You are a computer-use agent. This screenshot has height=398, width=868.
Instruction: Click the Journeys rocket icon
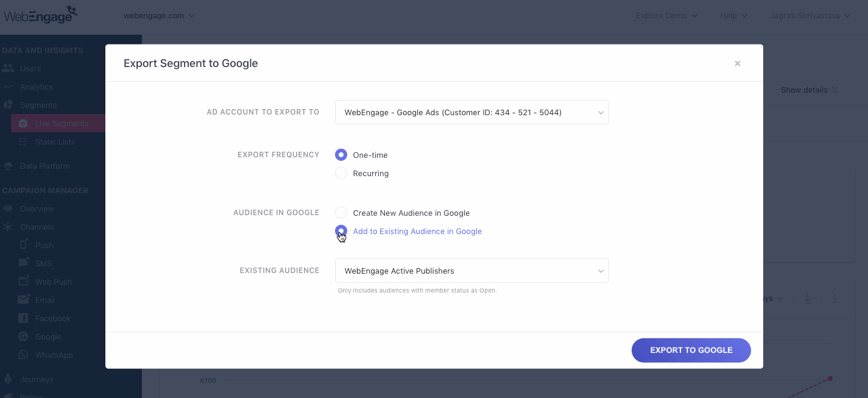click(x=8, y=378)
